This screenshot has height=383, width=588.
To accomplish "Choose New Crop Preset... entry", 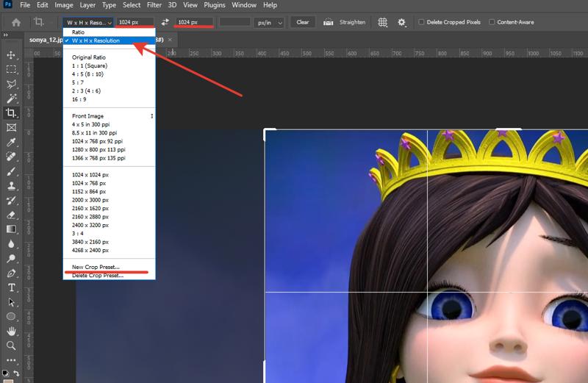I will [x=109, y=267].
